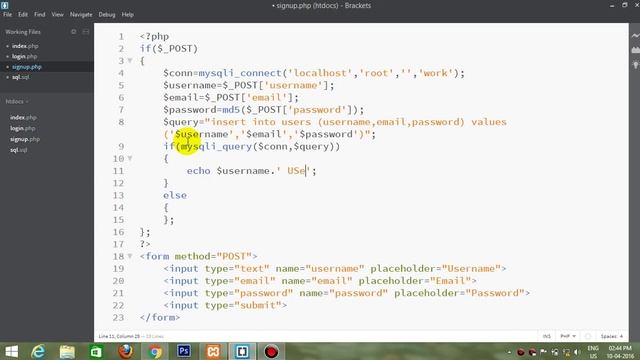Open the Extension Manager icon
This screenshot has width=640, height=360.
coord(635,50)
